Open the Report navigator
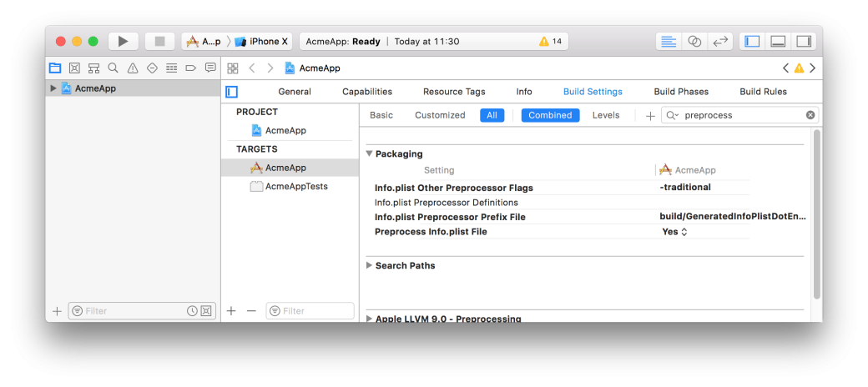 tap(210, 68)
